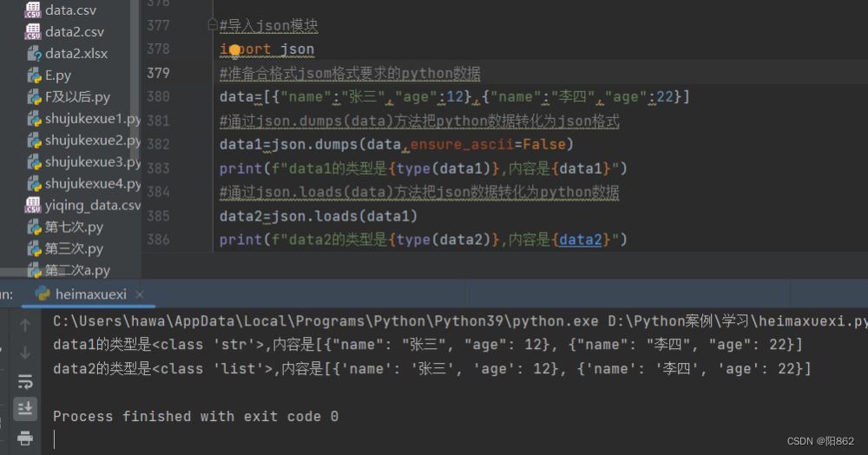Click the print icon in run panel
This screenshot has width=868, height=455.
pos(25,438)
